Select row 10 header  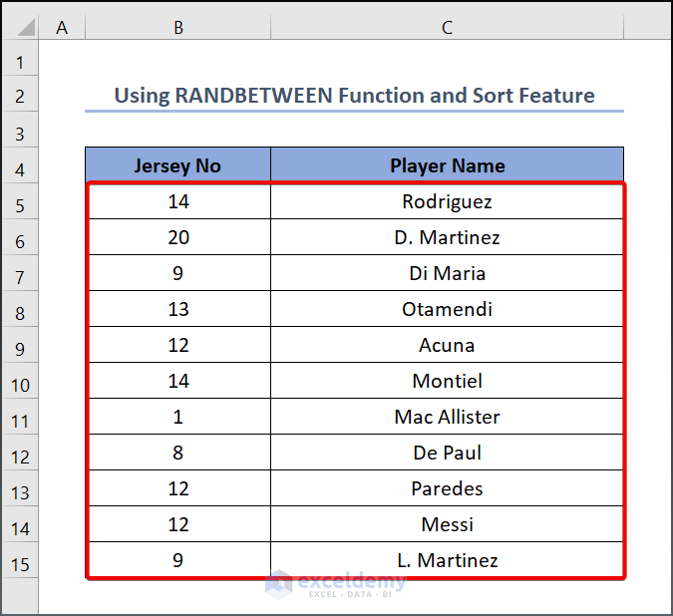(20, 385)
